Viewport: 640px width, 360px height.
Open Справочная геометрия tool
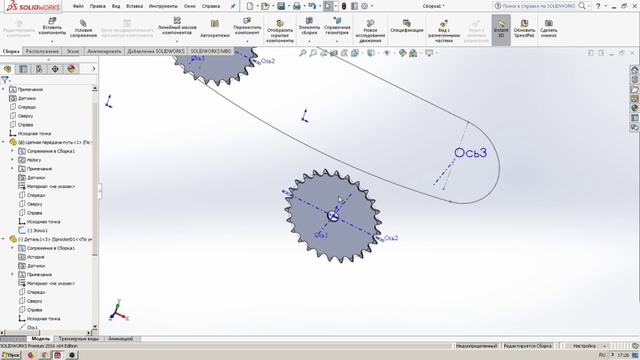pos(337,25)
